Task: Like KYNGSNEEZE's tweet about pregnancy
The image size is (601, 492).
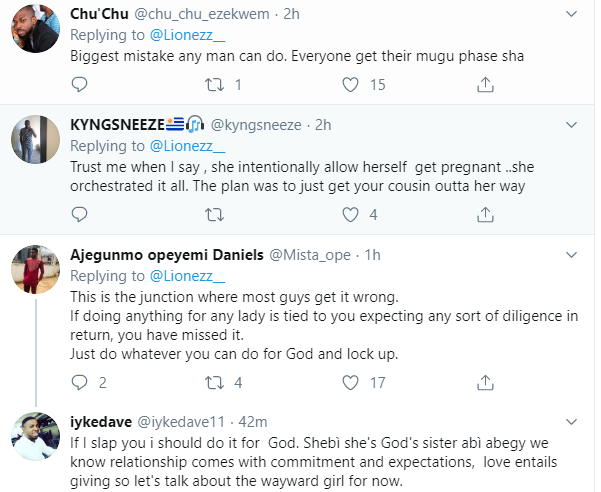Action: (x=347, y=214)
